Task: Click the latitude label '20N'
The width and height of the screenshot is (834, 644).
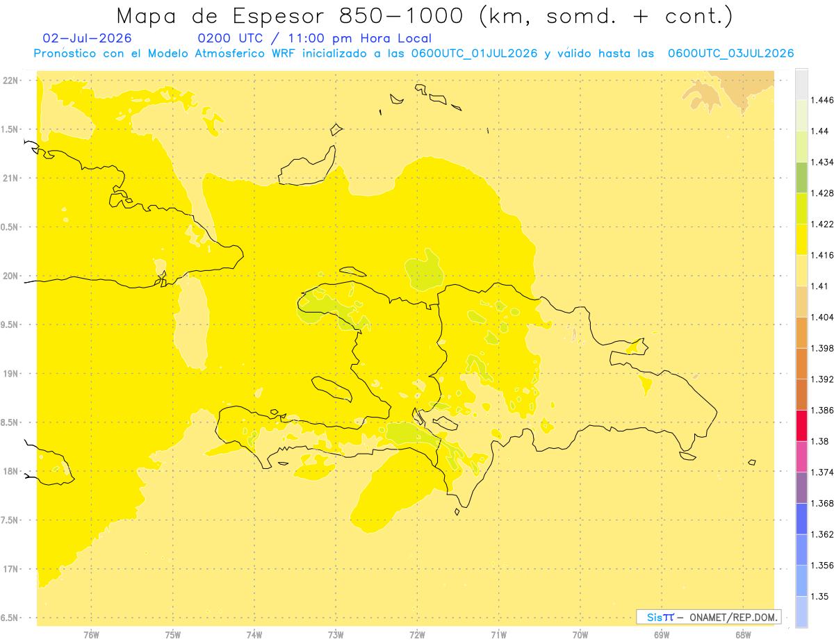Action: pos(11,276)
